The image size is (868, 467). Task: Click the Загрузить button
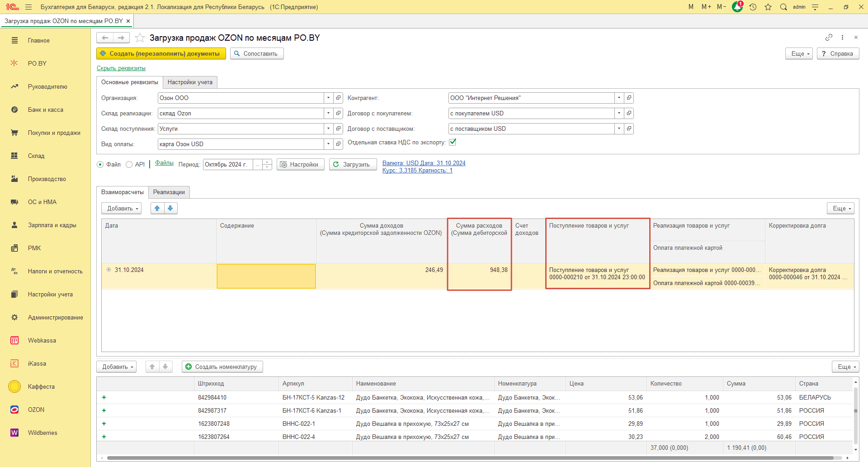[x=353, y=164]
